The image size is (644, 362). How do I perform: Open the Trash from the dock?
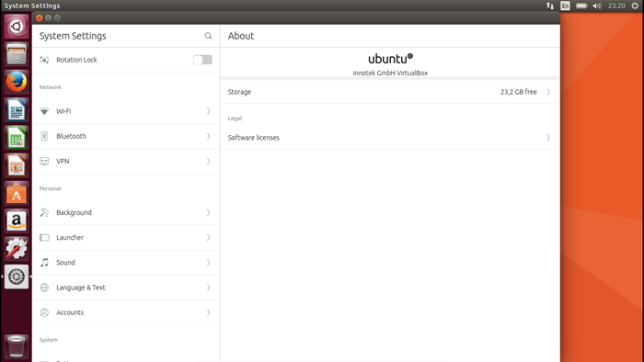[17, 346]
